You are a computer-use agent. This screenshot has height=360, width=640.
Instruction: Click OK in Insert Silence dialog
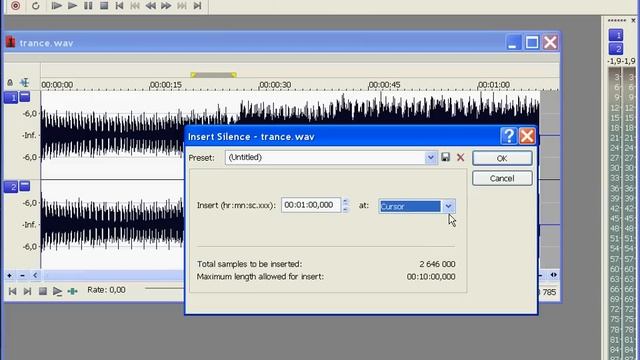(502, 158)
